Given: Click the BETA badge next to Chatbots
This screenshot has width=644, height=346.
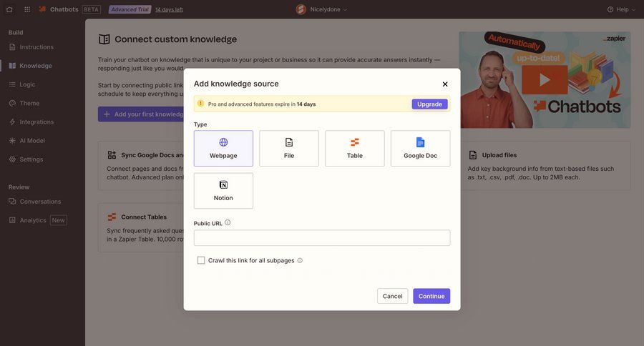Looking at the screenshot, I should click(x=91, y=9).
